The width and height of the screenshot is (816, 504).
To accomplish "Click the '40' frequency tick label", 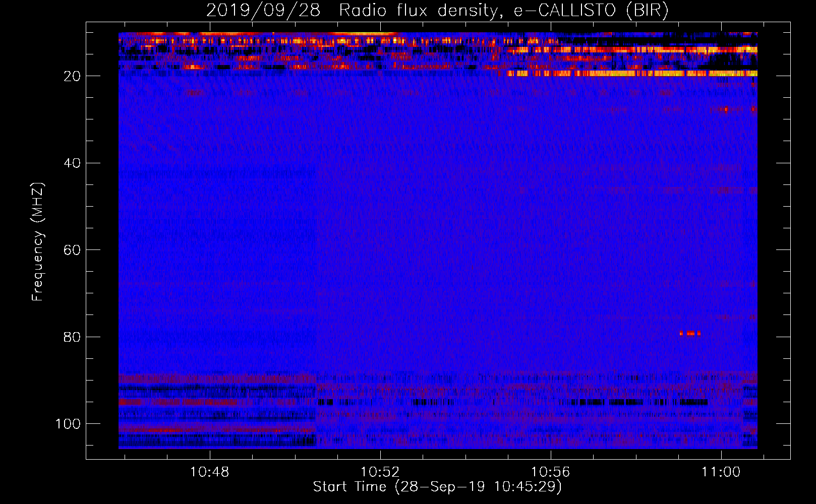I will (72, 163).
